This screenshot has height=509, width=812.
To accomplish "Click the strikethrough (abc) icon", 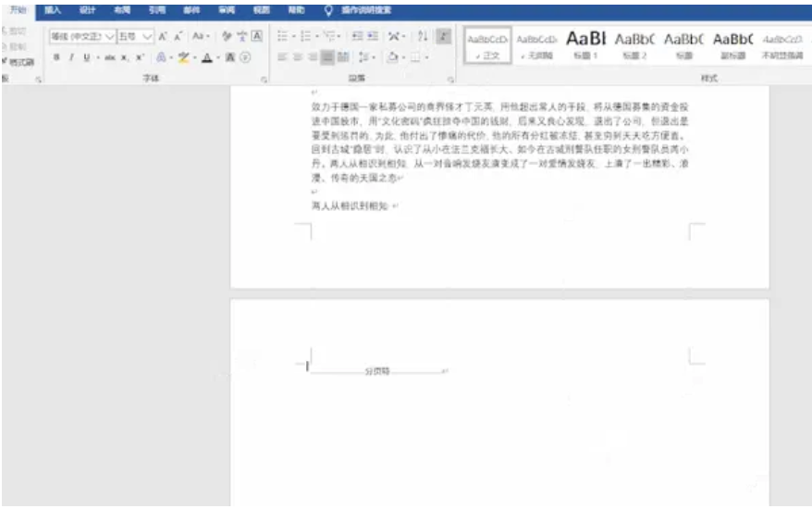I will pyautogui.click(x=110, y=57).
